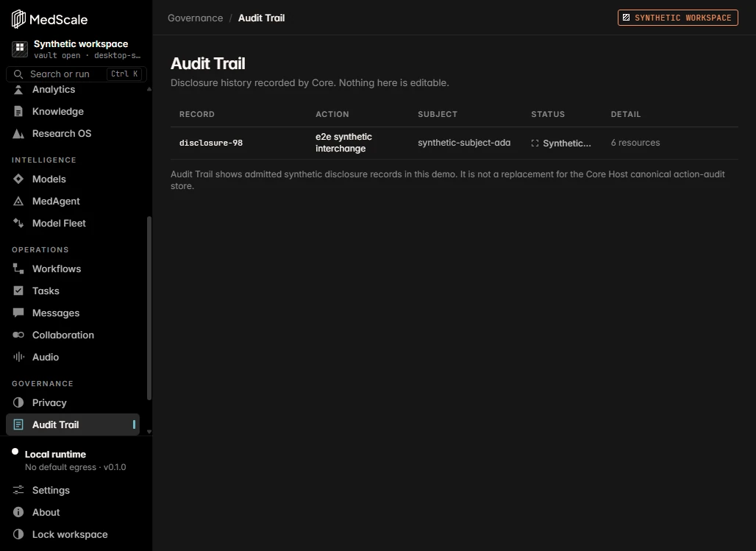Click the search magnifier icon
Viewport: 756px width, 551px height.
point(18,74)
